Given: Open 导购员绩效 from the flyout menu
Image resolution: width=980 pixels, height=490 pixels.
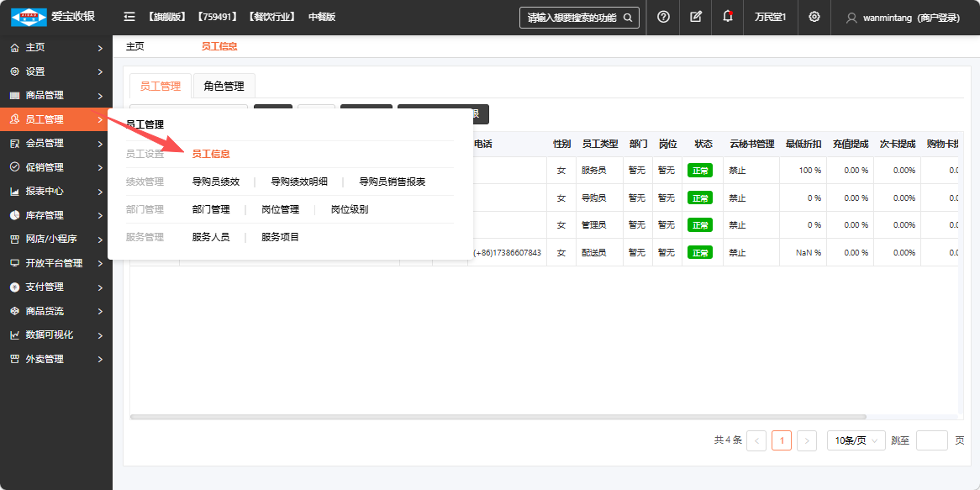Looking at the screenshot, I should click(x=216, y=182).
